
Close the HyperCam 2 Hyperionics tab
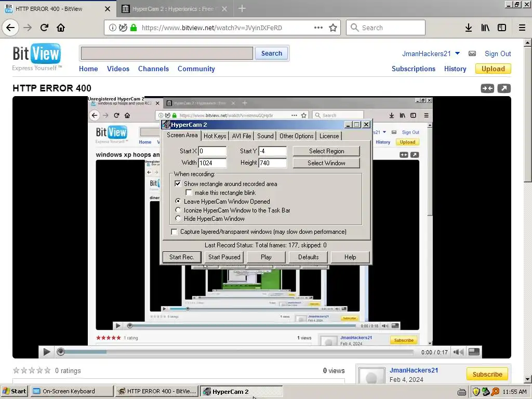pyautogui.click(x=224, y=9)
